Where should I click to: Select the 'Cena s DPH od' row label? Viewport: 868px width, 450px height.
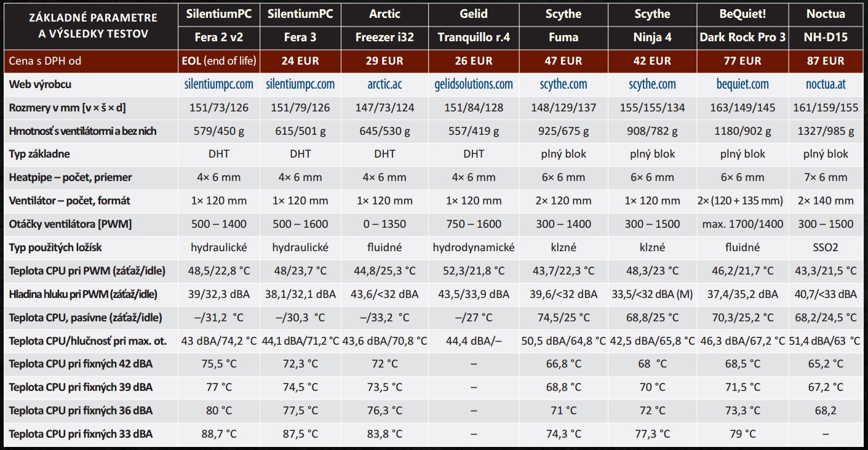click(46, 61)
